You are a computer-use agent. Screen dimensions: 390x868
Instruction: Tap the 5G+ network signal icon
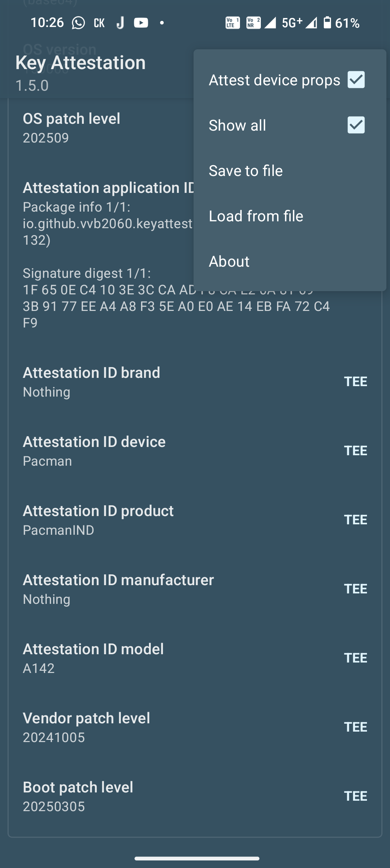[292, 23]
